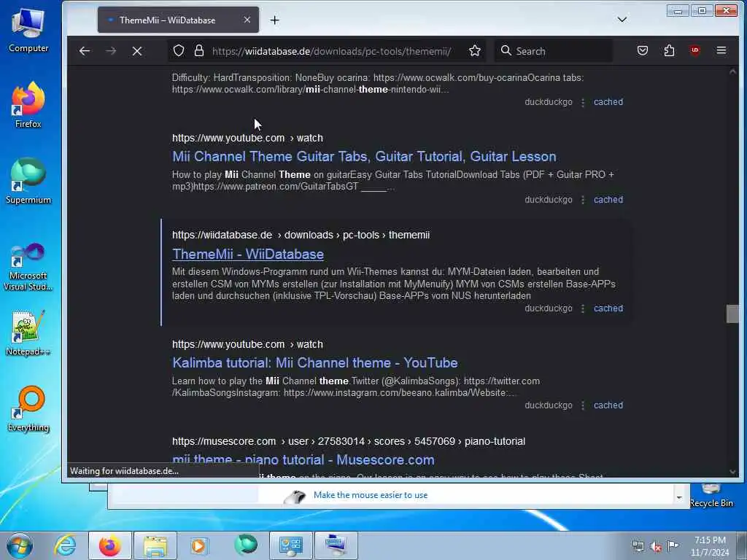
Task: Open Action Center flag in tray
Action: pyautogui.click(x=673, y=545)
